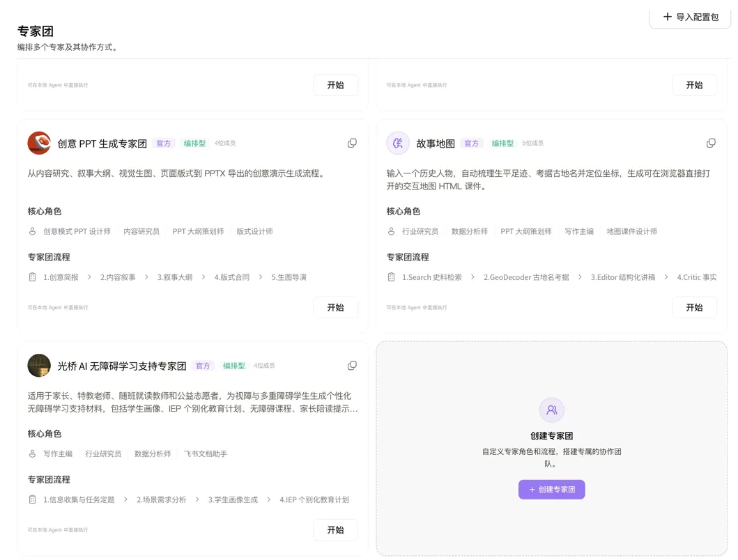Start the 创意 PPT 生成专家团 team
The height and width of the screenshot is (560, 738).
pyautogui.click(x=336, y=307)
